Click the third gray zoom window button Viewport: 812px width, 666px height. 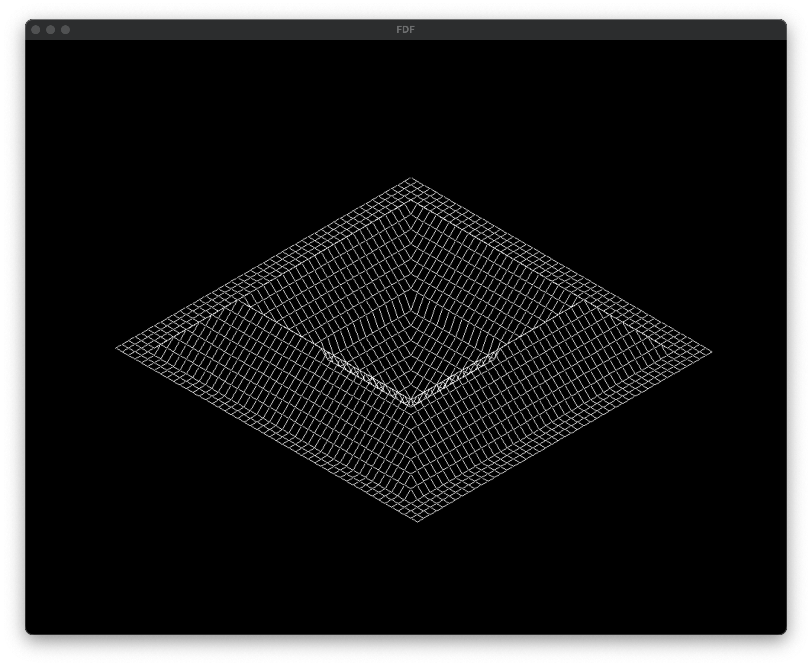[65, 30]
